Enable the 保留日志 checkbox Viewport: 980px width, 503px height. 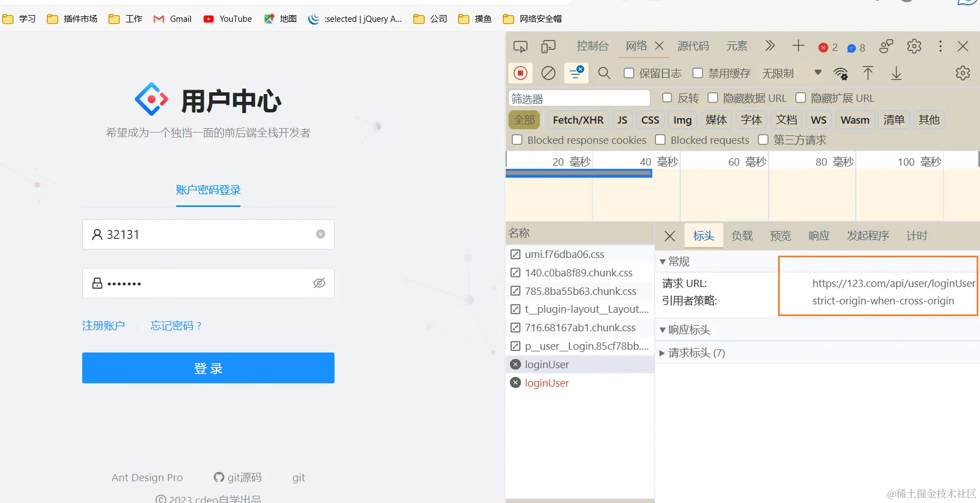629,73
